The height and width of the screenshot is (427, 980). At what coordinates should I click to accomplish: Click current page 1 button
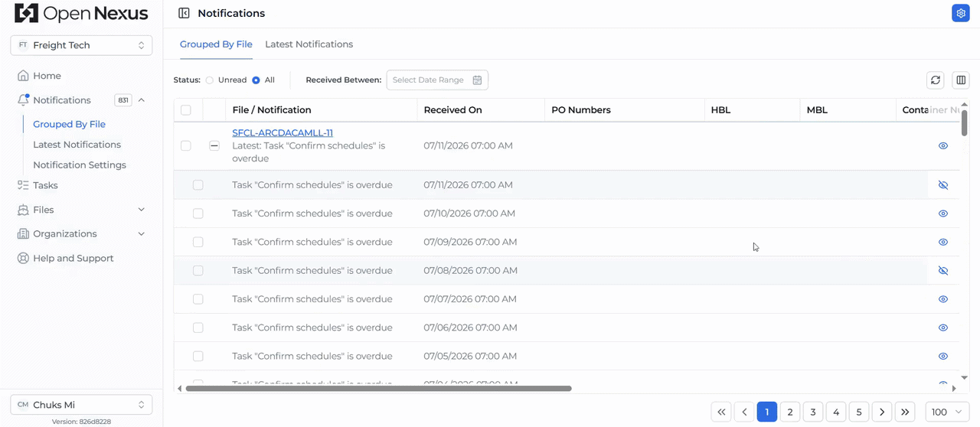pos(767,412)
